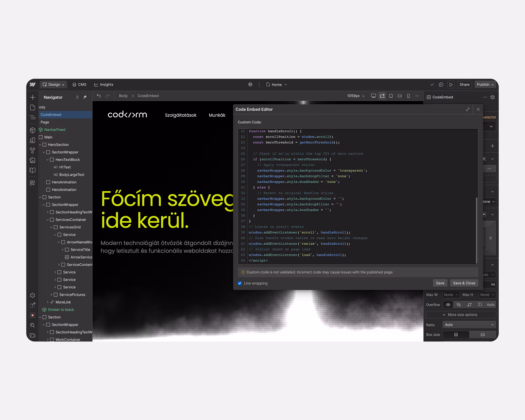Set overflow to hidden crossed-eye icon
525x420 pixels.
(x=459, y=305)
